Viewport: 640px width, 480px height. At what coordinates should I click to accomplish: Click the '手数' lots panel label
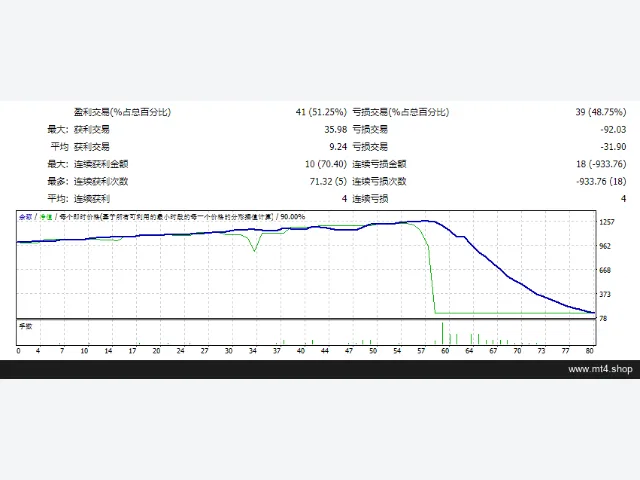click(25, 326)
